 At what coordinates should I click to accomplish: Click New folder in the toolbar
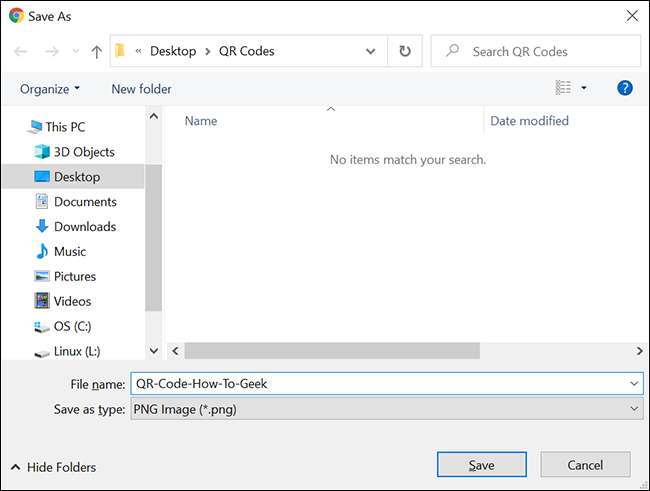pyautogui.click(x=141, y=88)
